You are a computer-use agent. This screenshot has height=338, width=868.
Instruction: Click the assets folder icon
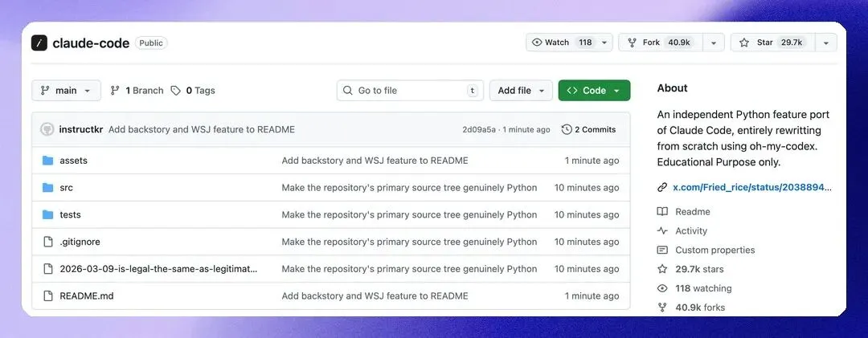tap(47, 161)
